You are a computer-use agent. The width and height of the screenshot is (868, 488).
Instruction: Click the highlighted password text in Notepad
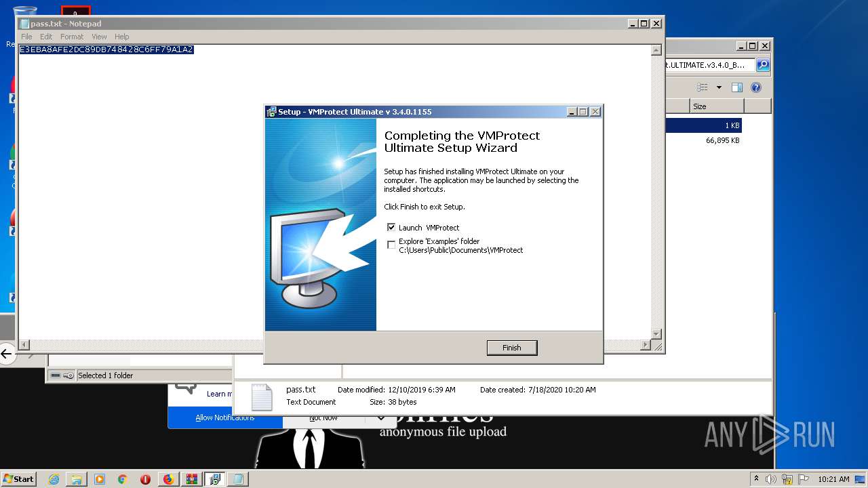tap(106, 49)
